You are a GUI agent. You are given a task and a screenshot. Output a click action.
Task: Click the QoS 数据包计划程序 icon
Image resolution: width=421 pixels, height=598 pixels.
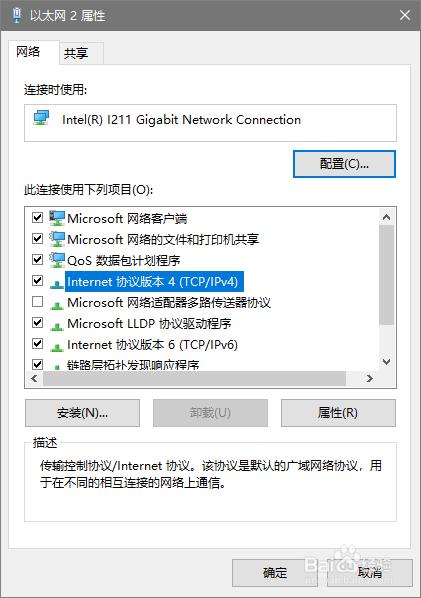(x=57, y=260)
